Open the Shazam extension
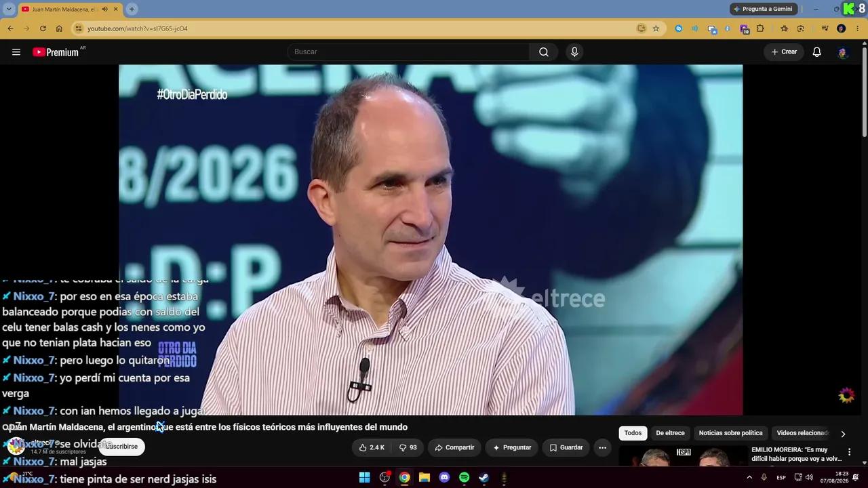This screenshot has width=868, height=488. click(679, 28)
